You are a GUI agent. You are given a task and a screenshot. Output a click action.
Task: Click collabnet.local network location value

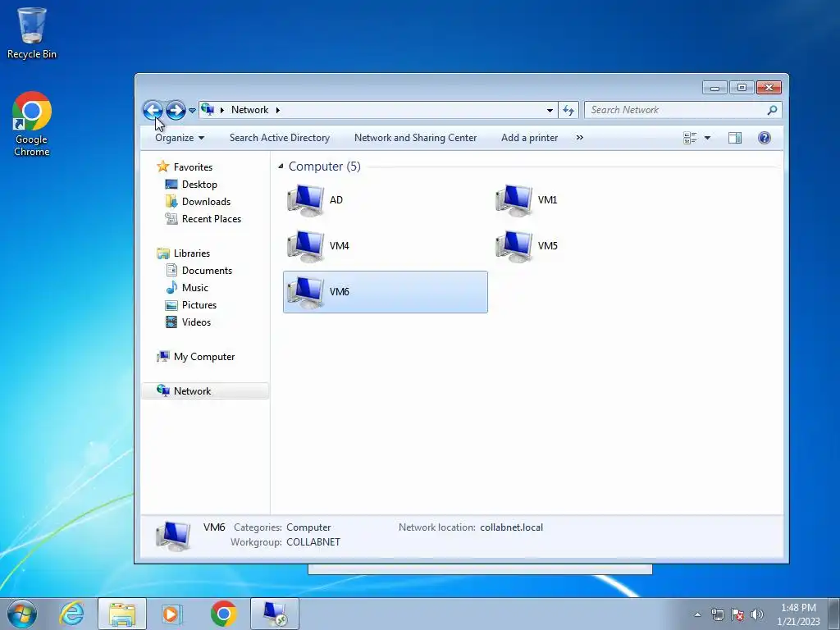pyautogui.click(x=512, y=527)
